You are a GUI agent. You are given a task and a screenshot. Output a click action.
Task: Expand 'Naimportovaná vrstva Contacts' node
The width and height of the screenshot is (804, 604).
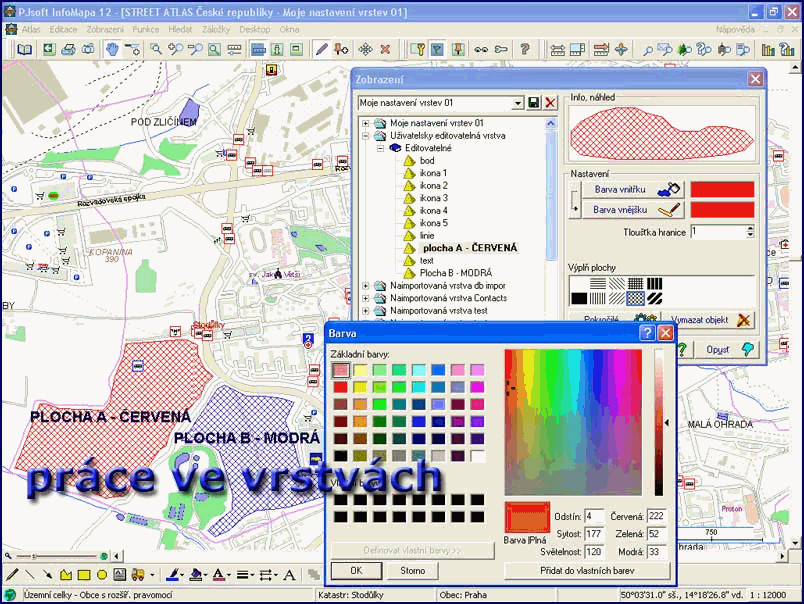(x=366, y=298)
